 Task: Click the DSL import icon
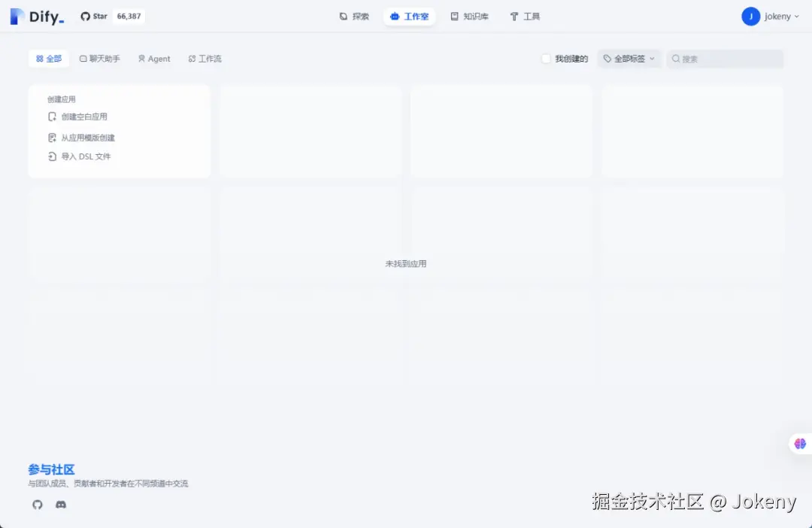(x=52, y=156)
